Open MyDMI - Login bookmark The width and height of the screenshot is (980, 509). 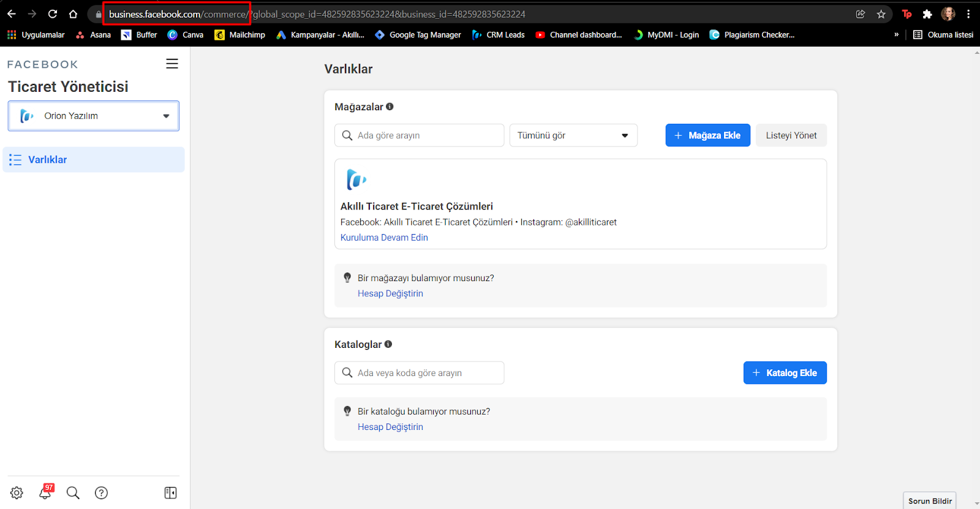pos(666,35)
